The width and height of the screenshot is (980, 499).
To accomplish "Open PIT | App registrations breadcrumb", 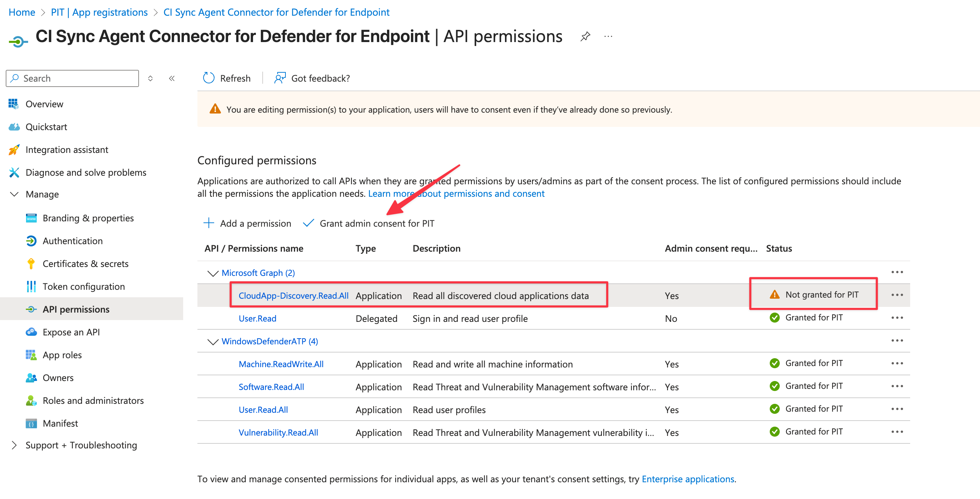I will 99,12.
